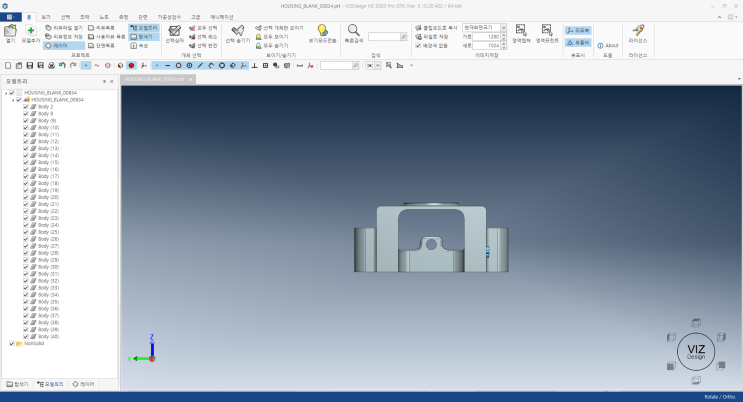
Task: Click the search input magnifier in ribbon
Action: (x=404, y=37)
